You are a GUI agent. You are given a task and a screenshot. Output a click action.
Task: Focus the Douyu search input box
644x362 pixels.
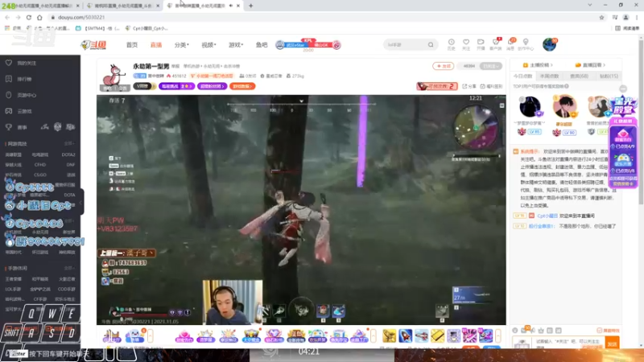pyautogui.click(x=407, y=45)
